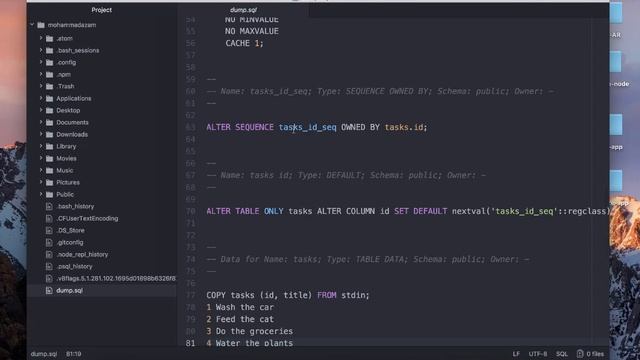The image size is (640, 360).
Task: Switch to the dump.sql editor tab
Action: click(x=243, y=10)
